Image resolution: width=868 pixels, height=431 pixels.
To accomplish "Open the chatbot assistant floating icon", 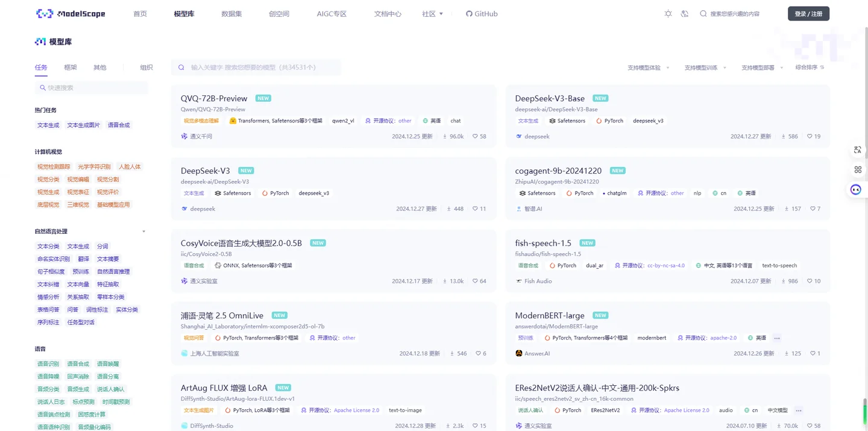I will (856, 189).
